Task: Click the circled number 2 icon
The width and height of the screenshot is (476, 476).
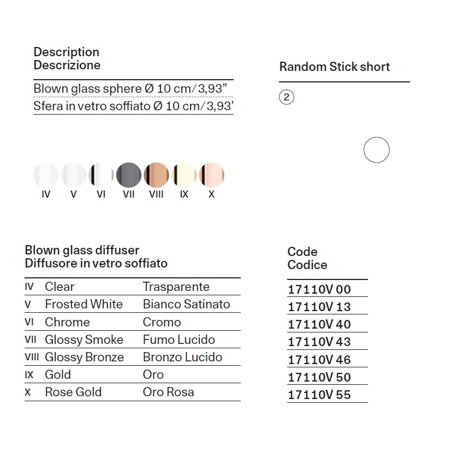Action: point(286,97)
